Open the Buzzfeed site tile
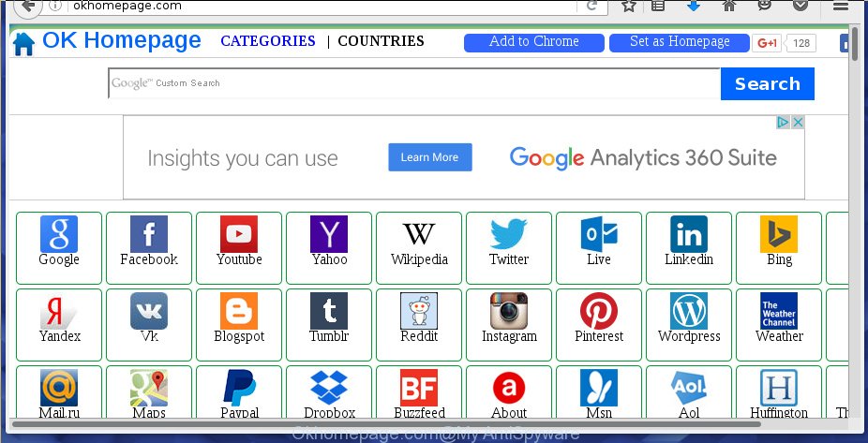This screenshot has width=868, height=443. (x=418, y=391)
